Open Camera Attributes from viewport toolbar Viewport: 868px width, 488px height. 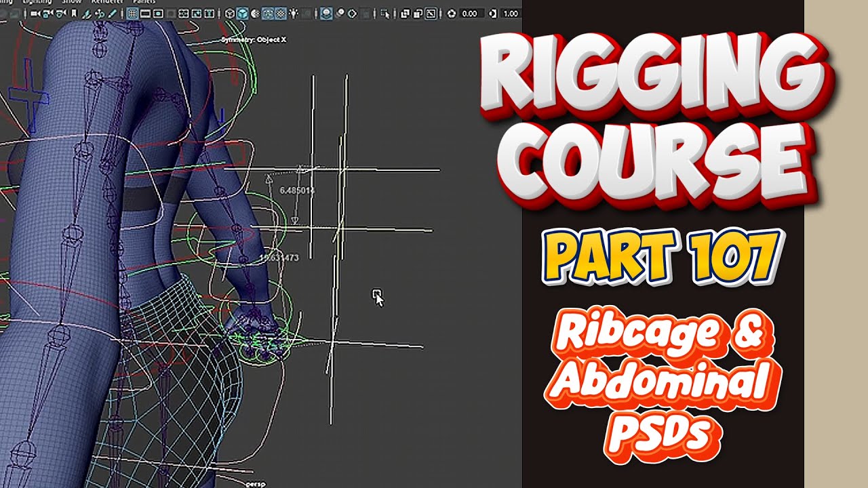(x=60, y=14)
